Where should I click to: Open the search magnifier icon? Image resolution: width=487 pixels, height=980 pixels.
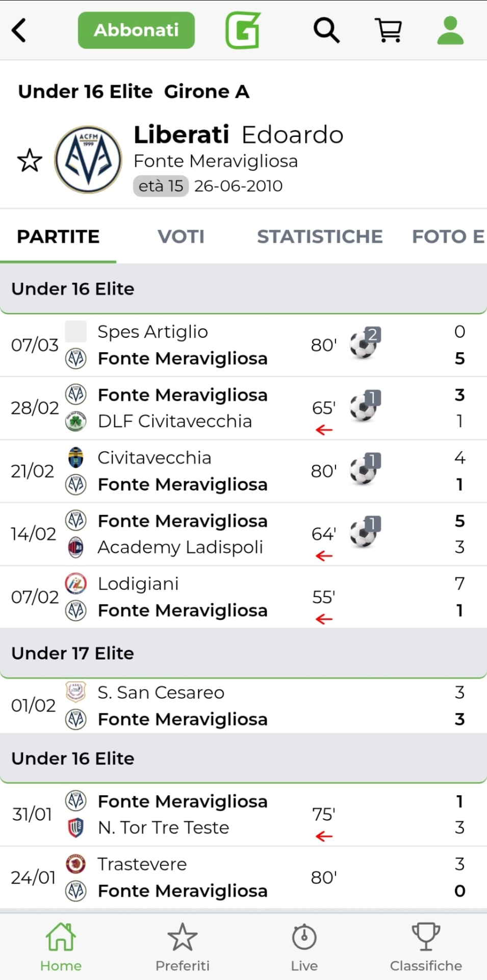point(326,30)
